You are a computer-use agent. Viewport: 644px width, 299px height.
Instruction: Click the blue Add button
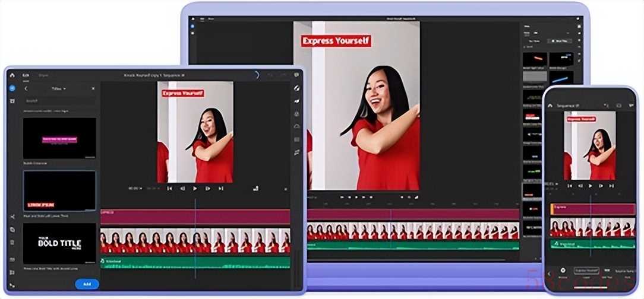87,284
